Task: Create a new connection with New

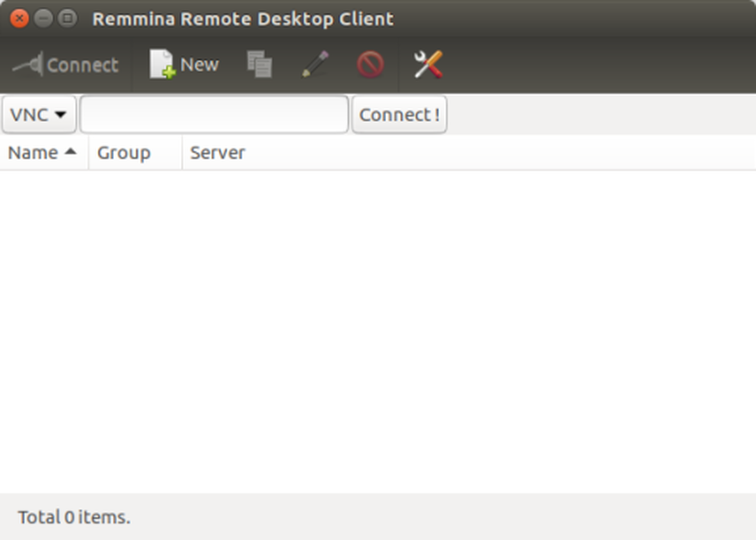Action: tap(184, 64)
